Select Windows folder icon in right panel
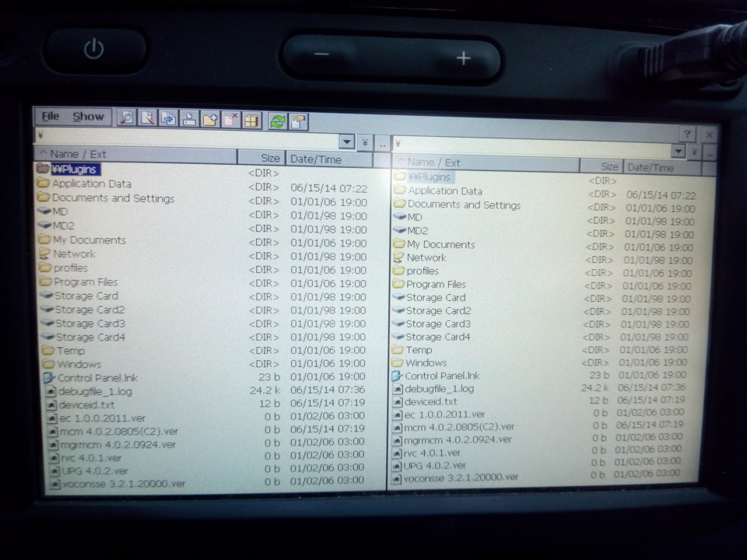The image size is (747, 560). coord(398,363)
